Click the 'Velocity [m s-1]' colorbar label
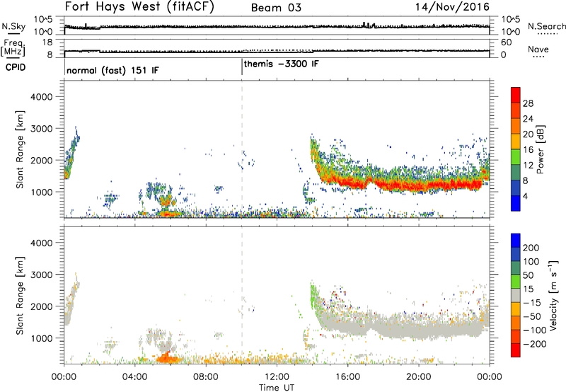The width and height of the screenshot is (566, 392). (x=553, y=295)
